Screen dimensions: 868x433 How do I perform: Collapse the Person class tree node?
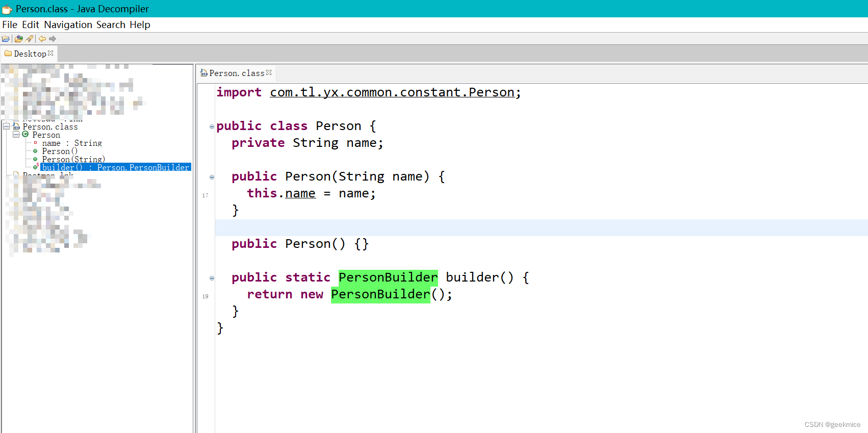pos(16,134)
